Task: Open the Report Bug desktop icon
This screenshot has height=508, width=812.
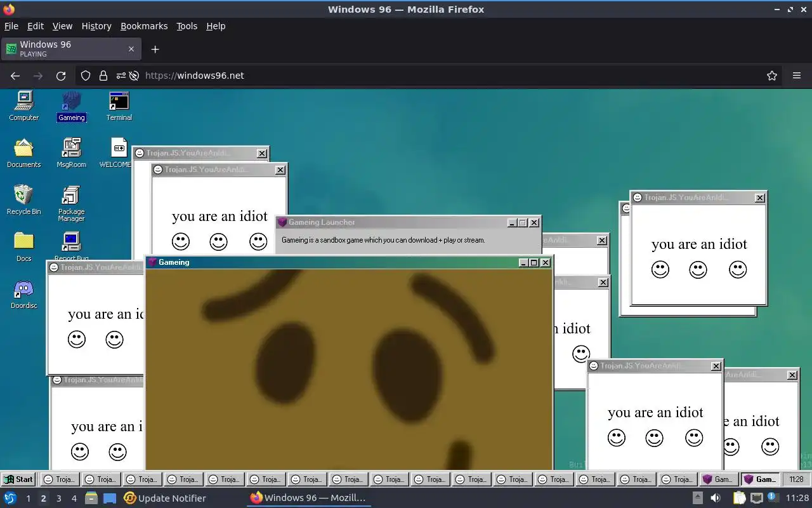Action: (x=71, y=247)
